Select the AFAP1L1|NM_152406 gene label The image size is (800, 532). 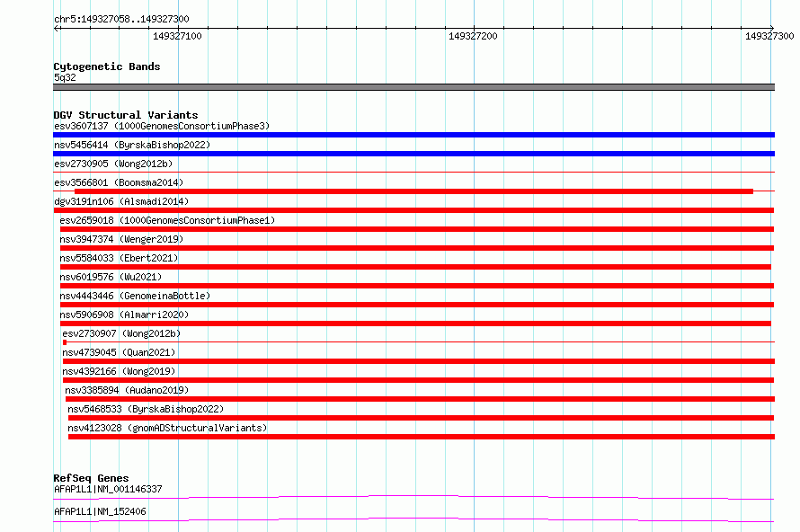[x=100, y=511]
